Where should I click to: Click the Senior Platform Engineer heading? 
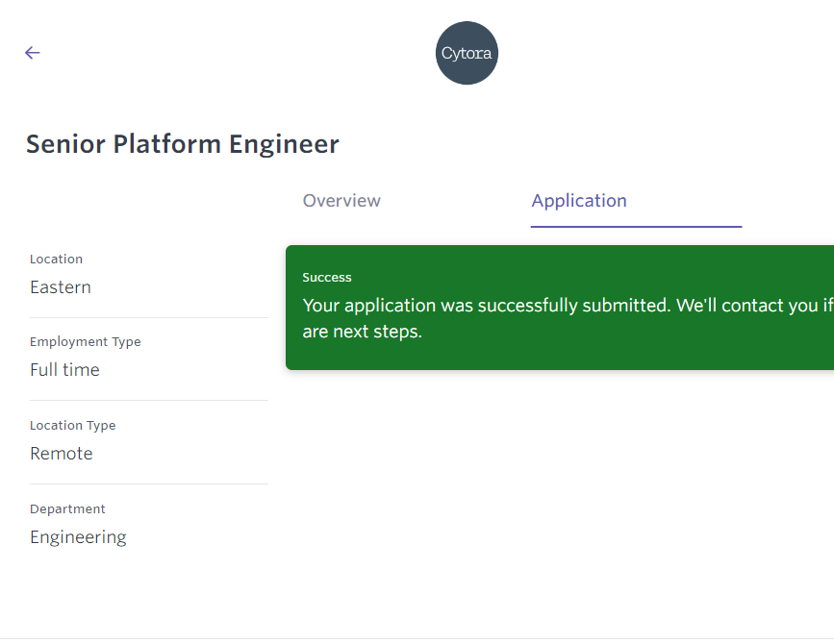click(183, 144)
